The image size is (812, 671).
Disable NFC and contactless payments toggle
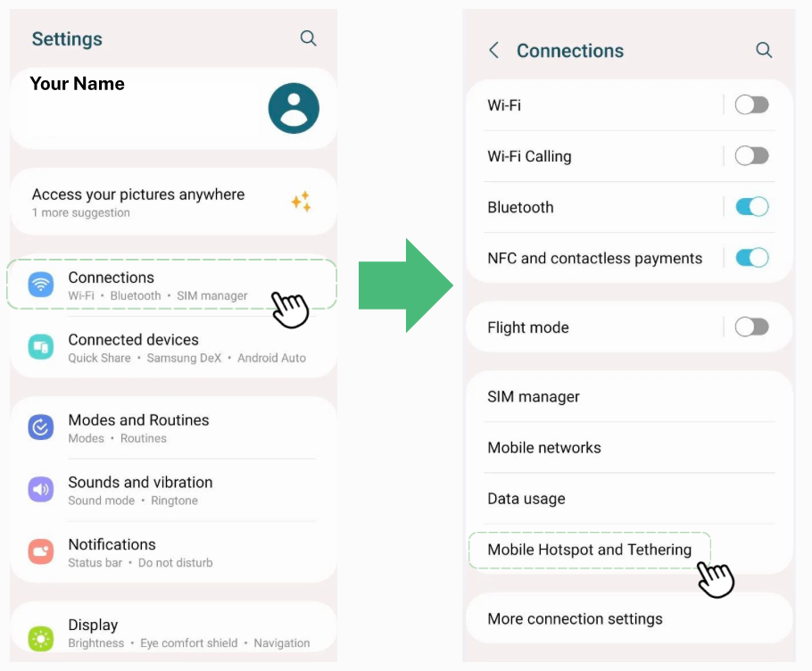pos(751,258)
